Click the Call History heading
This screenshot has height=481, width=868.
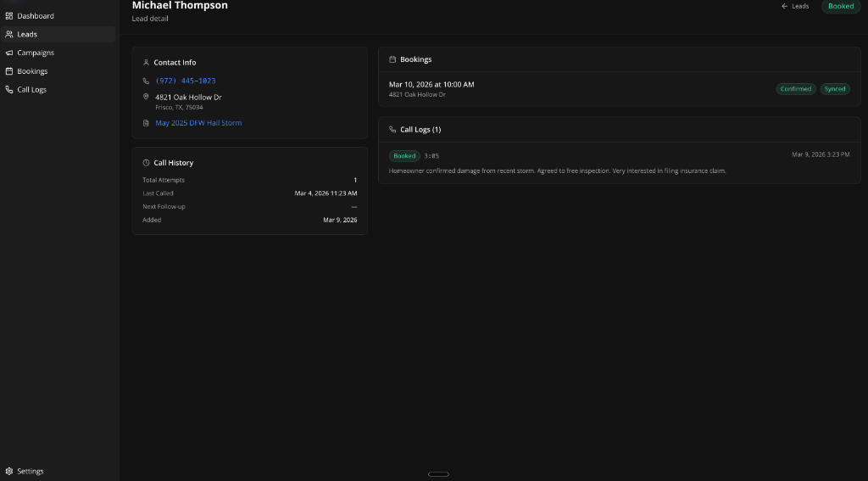point(173,163)
